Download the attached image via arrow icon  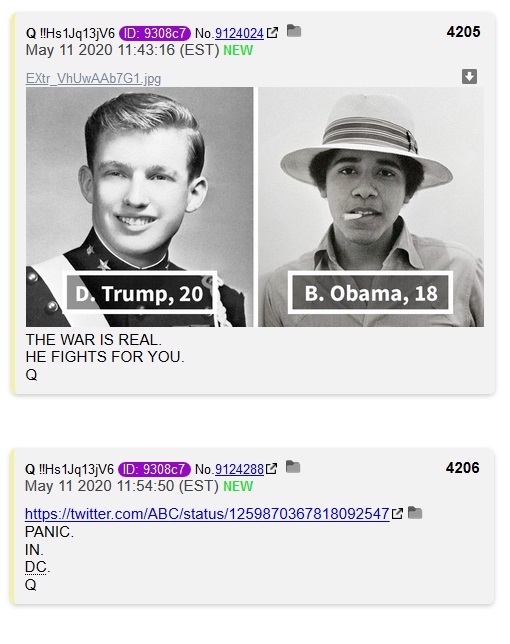point(469,76)
